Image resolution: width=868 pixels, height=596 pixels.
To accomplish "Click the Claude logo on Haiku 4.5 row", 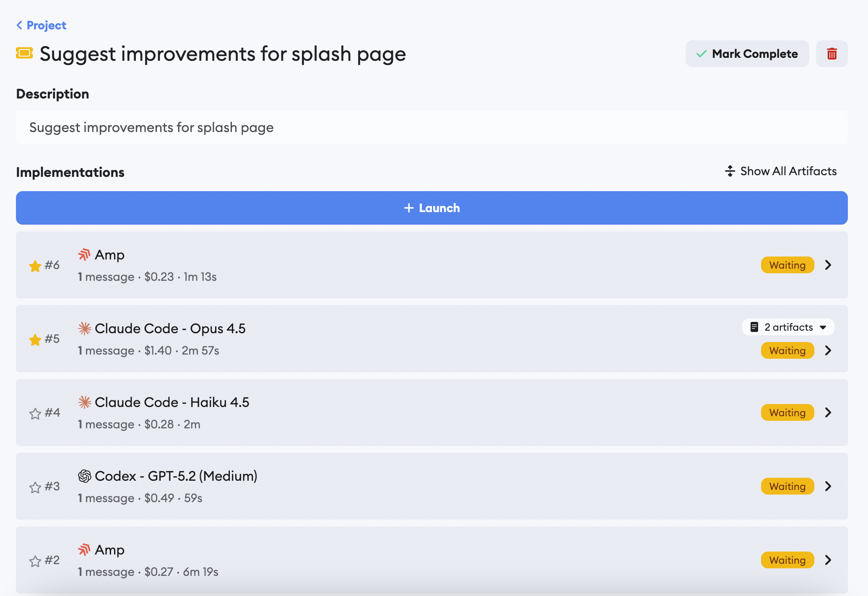I will point(84,402).
